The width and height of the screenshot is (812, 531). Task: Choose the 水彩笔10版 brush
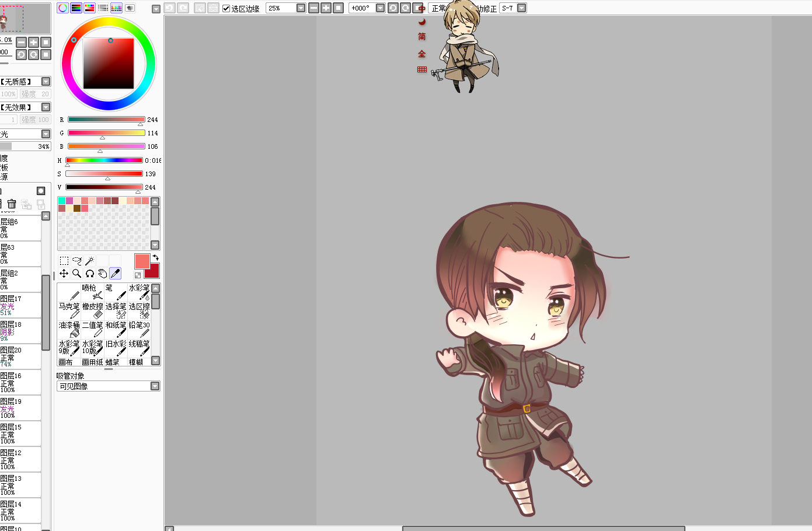click(x=92, y=348)
